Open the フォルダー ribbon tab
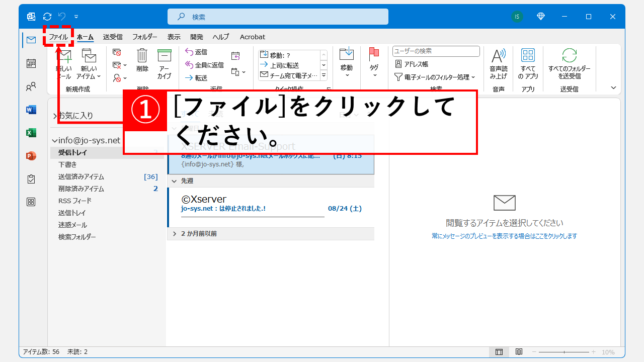Viewport: 644px width, 362px height. (145, 37)
